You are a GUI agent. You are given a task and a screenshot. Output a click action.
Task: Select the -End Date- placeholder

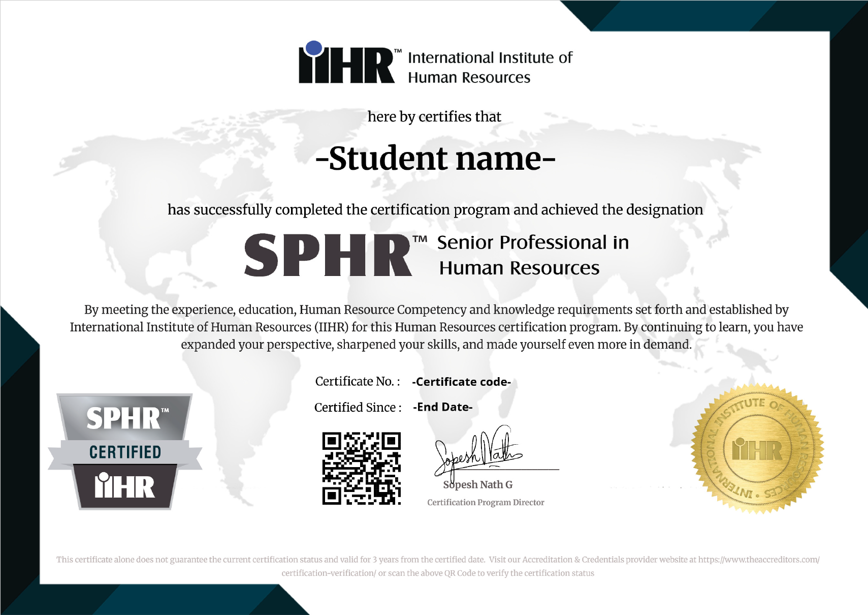(442, 407)
